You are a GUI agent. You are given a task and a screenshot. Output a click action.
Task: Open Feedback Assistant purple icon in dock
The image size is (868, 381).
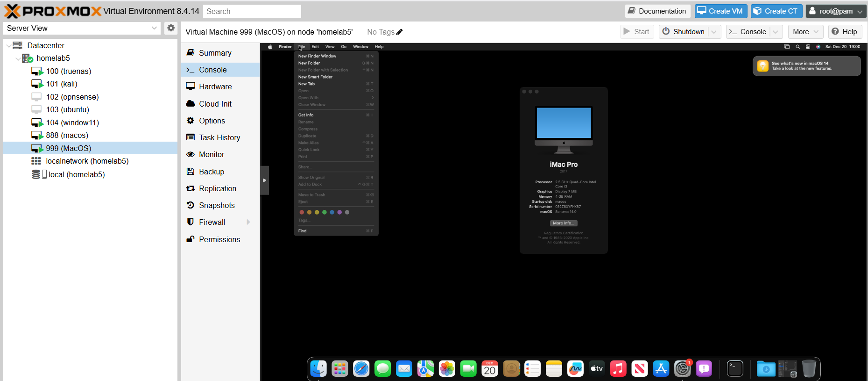[704, 369]
